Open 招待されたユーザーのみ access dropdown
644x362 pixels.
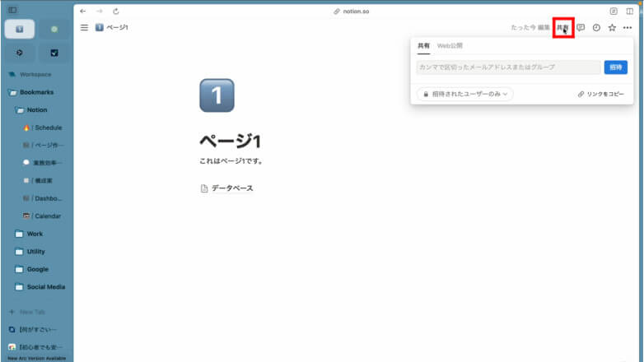pyautogui.click(x=465, y=94)
